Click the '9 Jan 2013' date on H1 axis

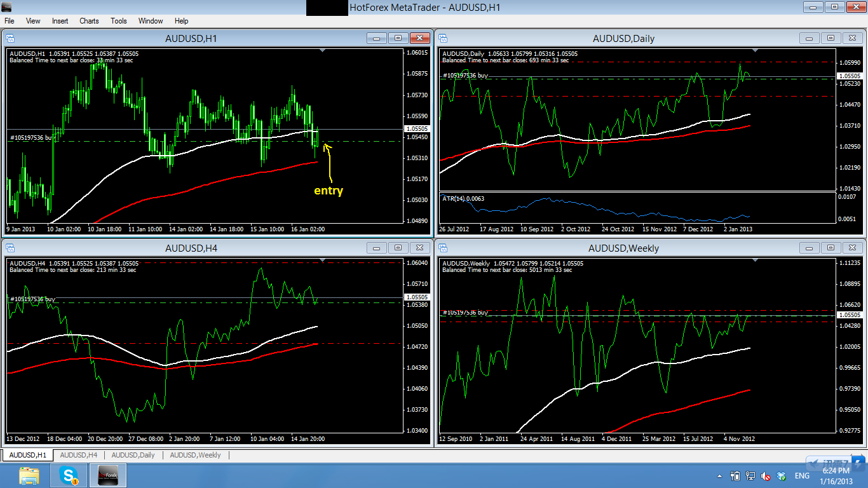pyautogui.click(x=22, y=229)
